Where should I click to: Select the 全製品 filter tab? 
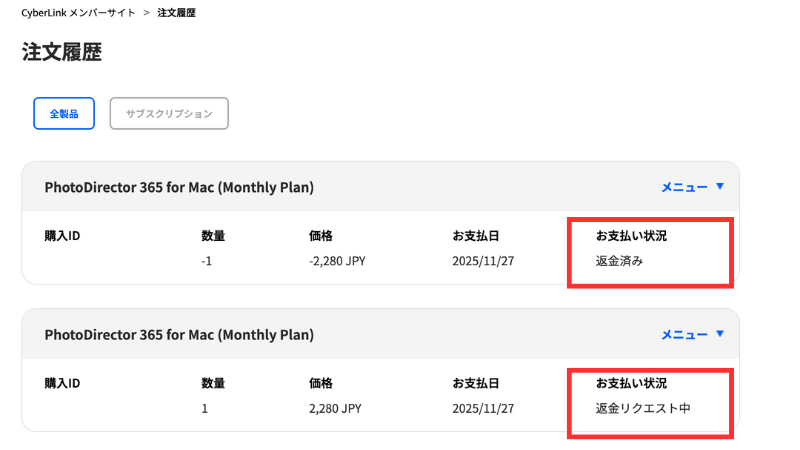64,114
